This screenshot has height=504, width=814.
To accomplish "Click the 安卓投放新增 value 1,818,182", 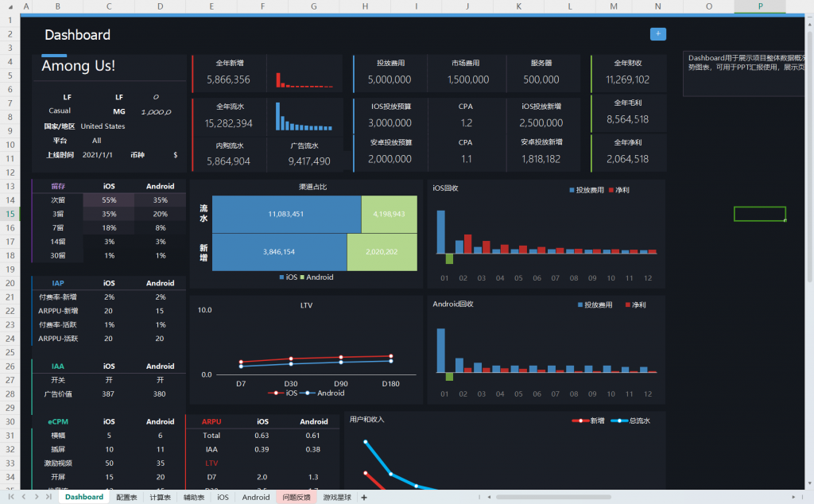I will click(541, 159).
